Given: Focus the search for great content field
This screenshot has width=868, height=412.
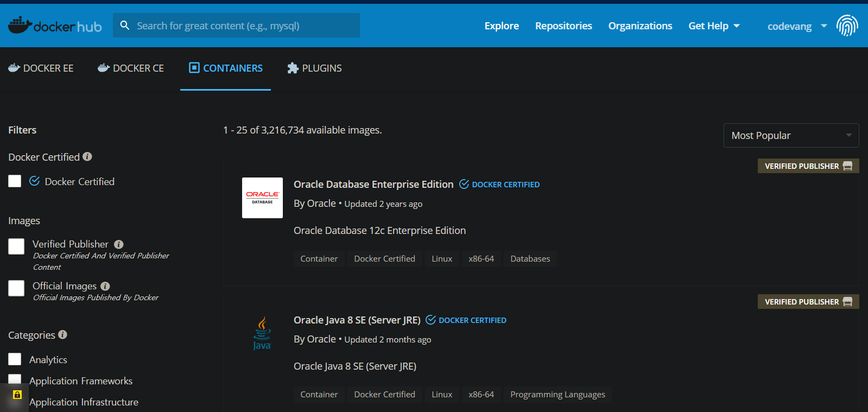Looking at the screenshot, I should 236,26.
